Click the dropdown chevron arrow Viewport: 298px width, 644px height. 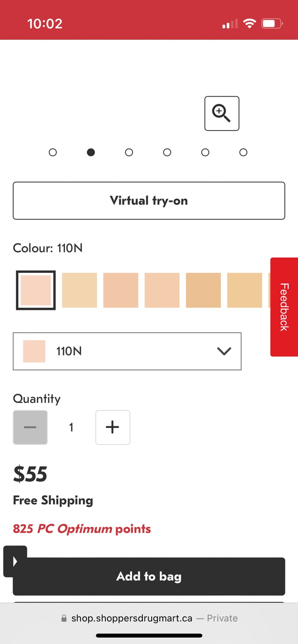pos(224,352)
